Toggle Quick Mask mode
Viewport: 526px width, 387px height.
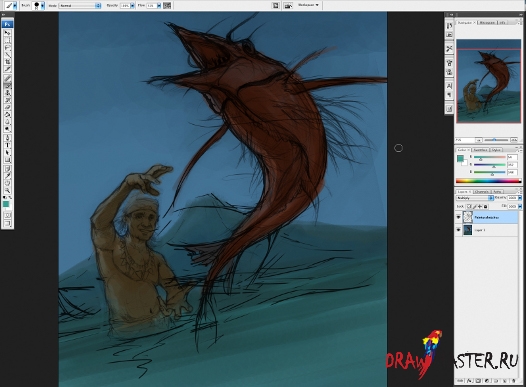(x=7, y=215)
